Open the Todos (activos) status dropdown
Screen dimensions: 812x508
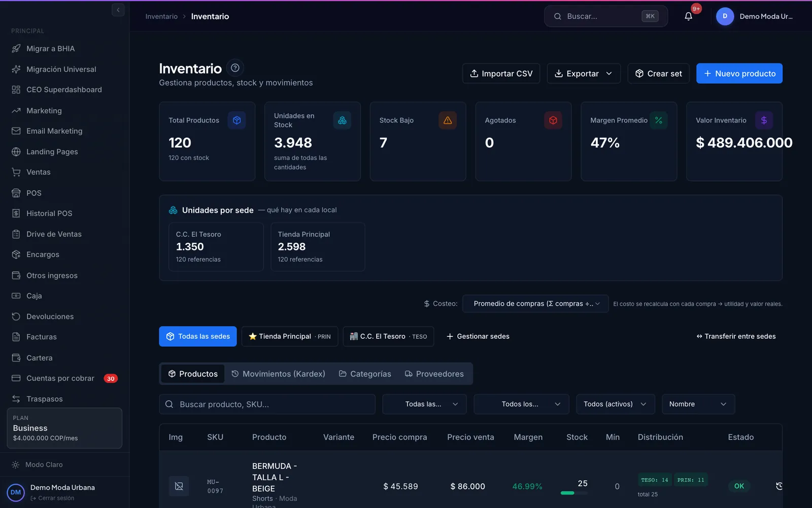(616, 404)
